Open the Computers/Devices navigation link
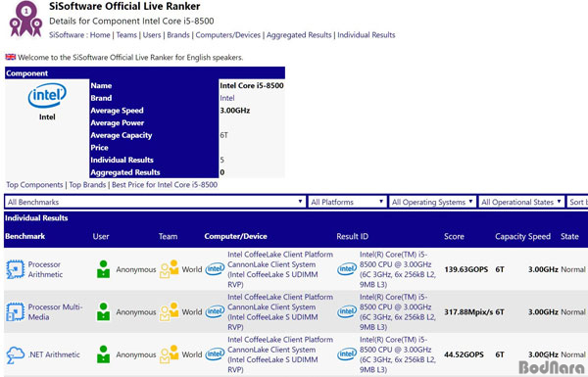Screen dimensions: 588x377 tap(228, 35)
